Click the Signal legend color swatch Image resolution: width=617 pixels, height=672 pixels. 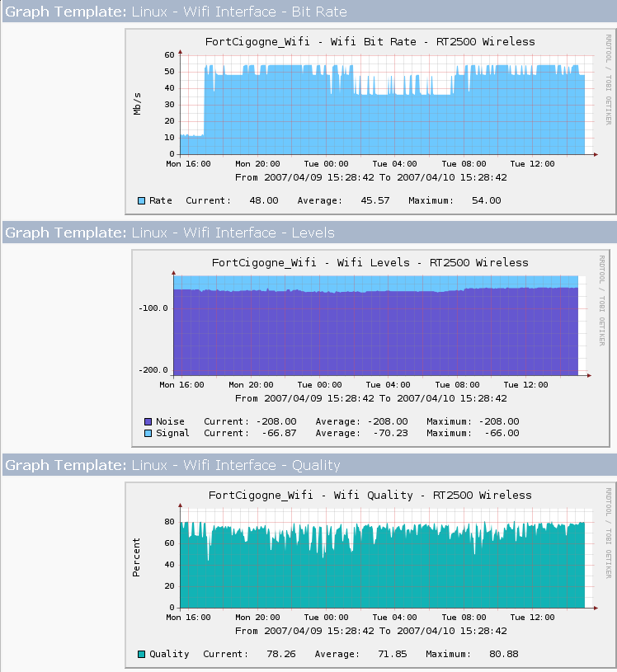(x=148, y=433)
